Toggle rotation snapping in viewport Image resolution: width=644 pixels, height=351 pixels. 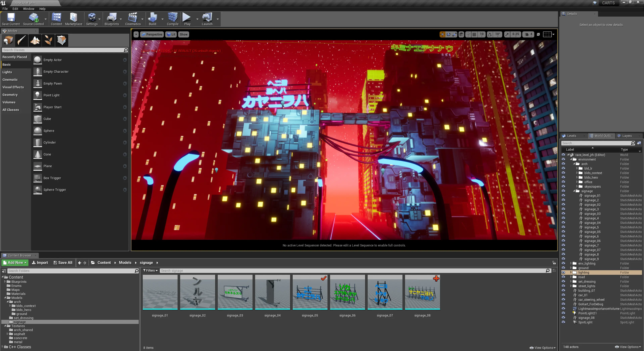tap(490, 35)
